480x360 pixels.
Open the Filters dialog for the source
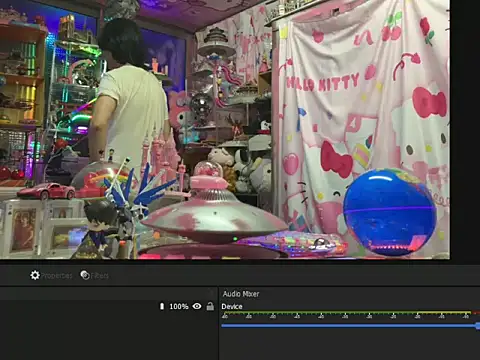tap(94, 275)
